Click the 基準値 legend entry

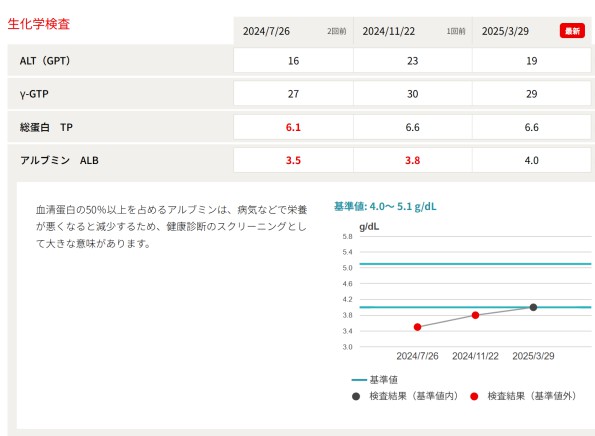375,380
